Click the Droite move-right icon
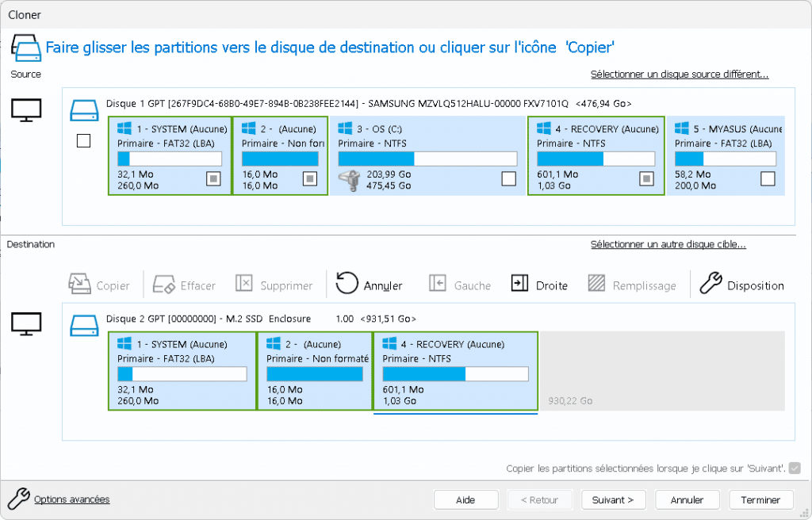 (x=519, y=285)
